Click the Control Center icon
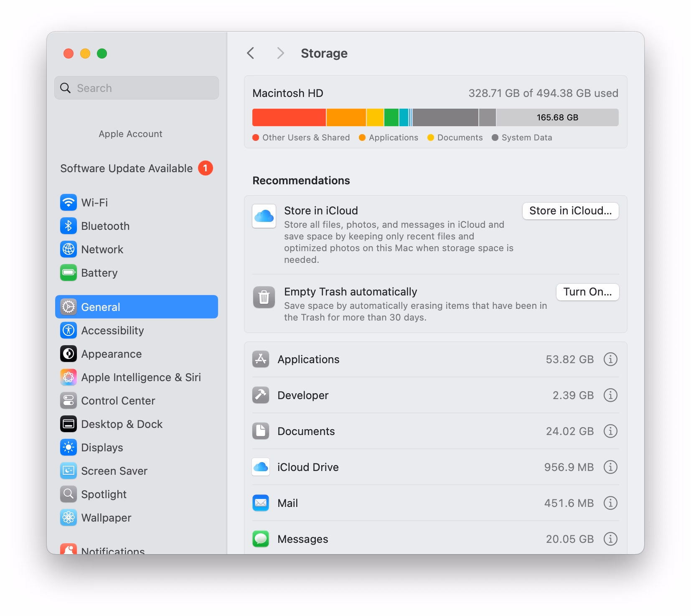Viewport: 691px width, 616px height. pos(68,400)
